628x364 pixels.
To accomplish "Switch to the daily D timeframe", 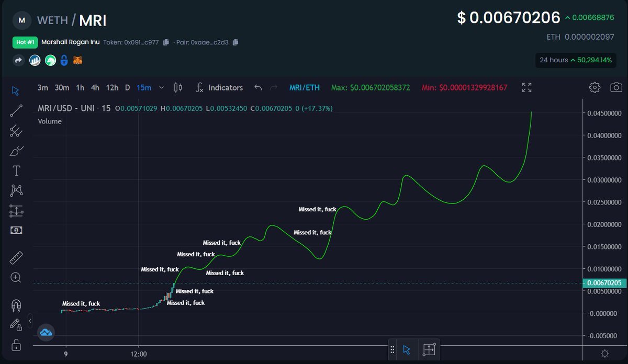I will [127, 88].
